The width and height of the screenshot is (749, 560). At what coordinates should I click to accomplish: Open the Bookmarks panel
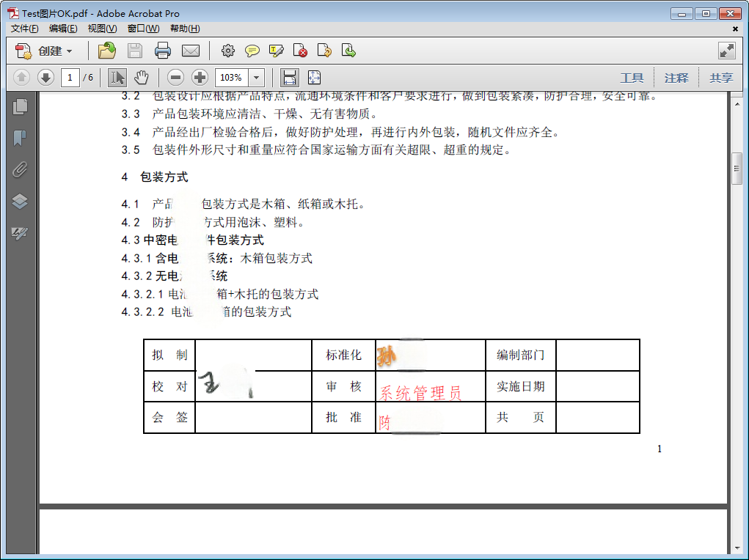coord(21,138)
